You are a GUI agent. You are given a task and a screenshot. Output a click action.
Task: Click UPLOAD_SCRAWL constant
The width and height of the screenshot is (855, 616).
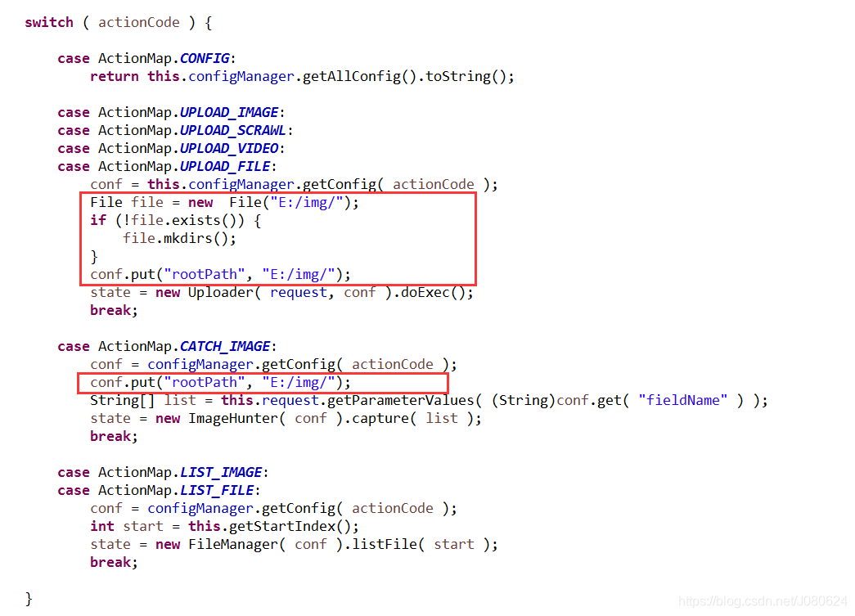tap(233, 130)
